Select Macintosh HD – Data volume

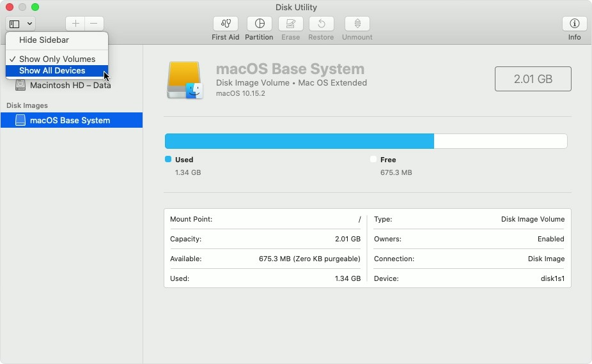tap(72, 85)
